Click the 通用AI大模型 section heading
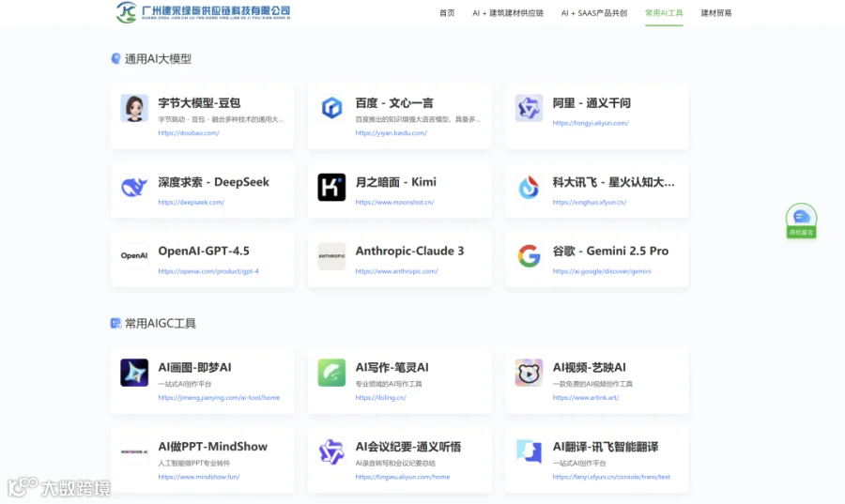 click(158, 59)
